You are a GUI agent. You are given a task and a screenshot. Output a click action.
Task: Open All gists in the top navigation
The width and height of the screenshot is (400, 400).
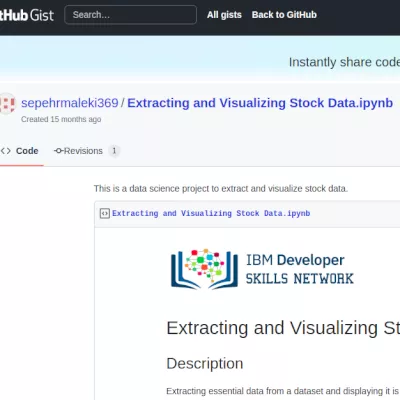pyautogui.click(x=224, y=15)
